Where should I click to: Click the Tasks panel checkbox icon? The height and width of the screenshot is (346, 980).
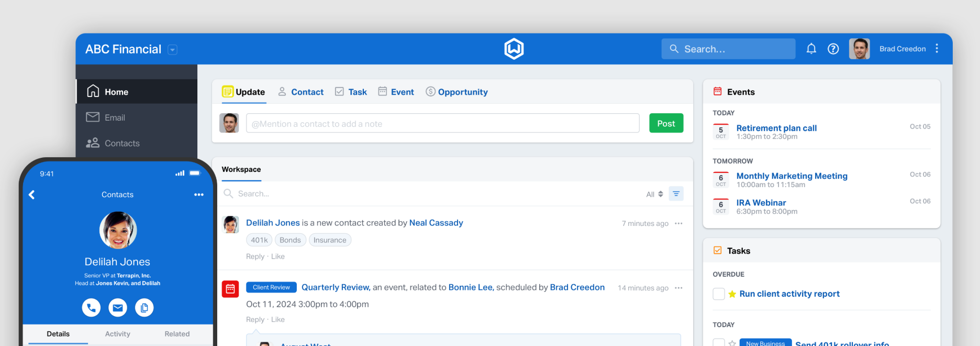(717, 251)
